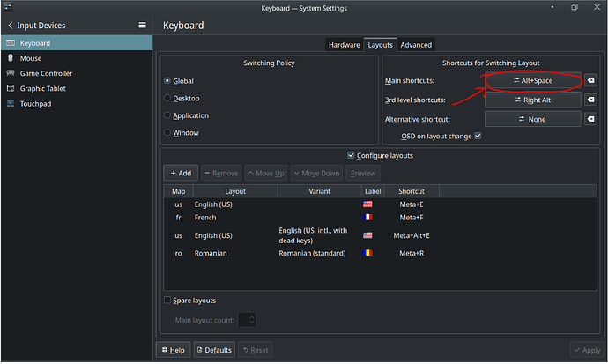Clear the 3rd level shortcuts binding
Viewport: 608px width, 364px height.
(x=590, y=100)
